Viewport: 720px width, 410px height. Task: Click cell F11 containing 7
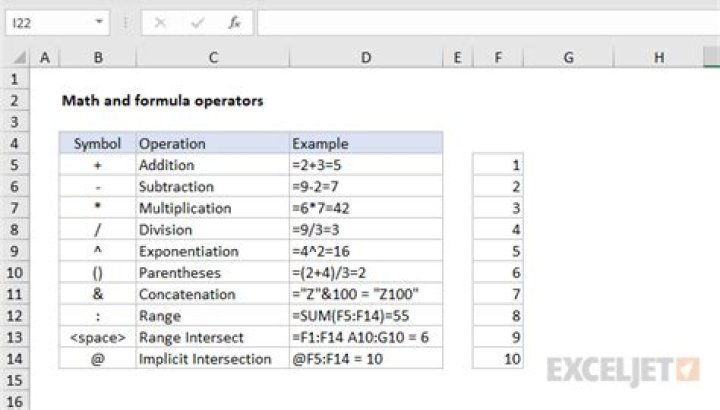point(498,294)
